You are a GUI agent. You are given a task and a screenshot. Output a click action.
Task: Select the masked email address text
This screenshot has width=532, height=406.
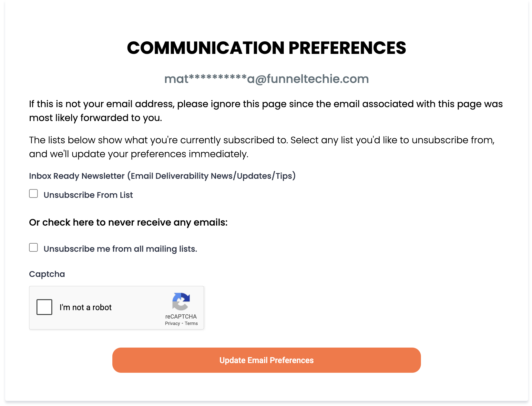tap(267, 78)
